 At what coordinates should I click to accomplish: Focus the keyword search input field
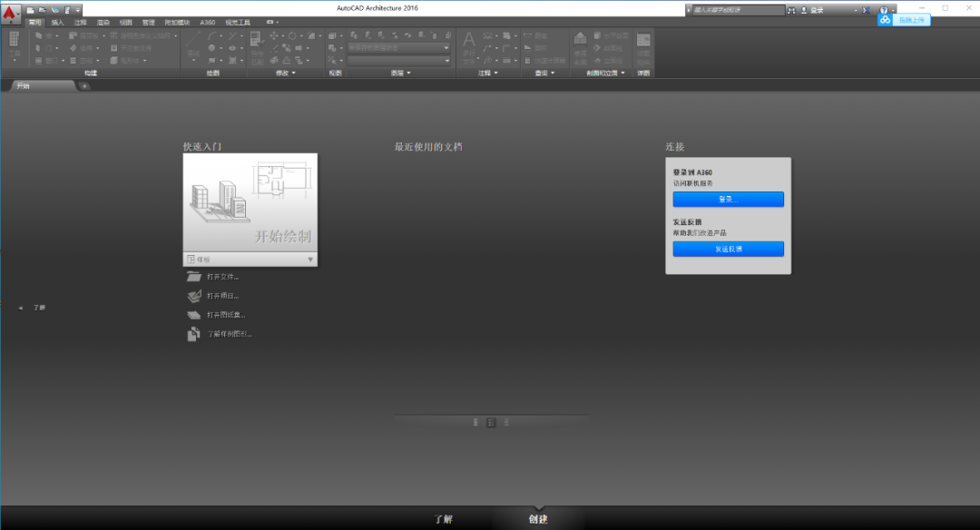click(x=738, y=10)
